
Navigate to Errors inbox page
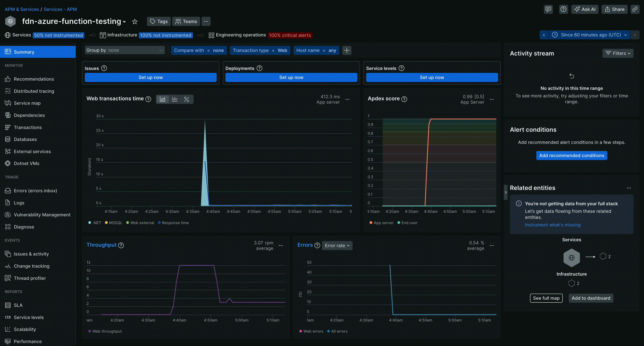[x=35, y=191]
